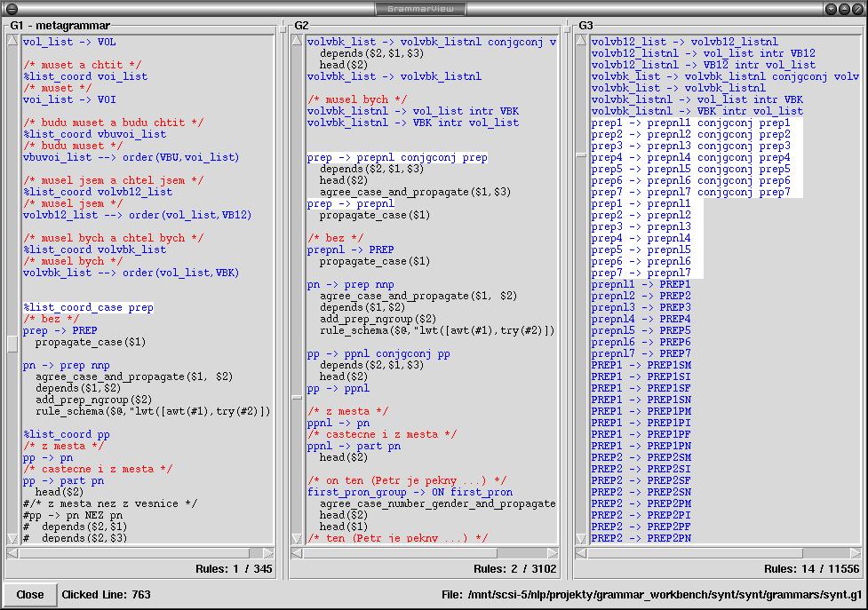Image resolution: width=868 pixels, height=610 pixels.
Task: Click the GrammarView title label
Action: click(420, 8)
